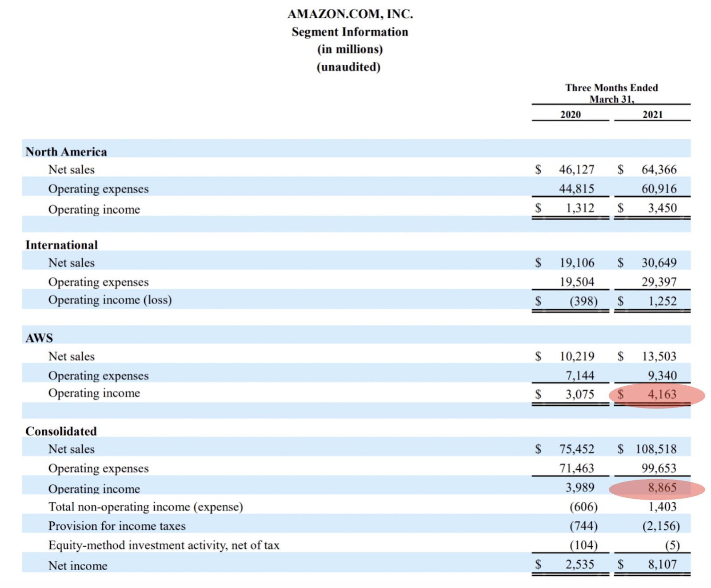The width and height of the screenshot is (711, 588).
Task: Click non-operating income value 1,403
Action: pyautogui.click(x=662, y=507)
